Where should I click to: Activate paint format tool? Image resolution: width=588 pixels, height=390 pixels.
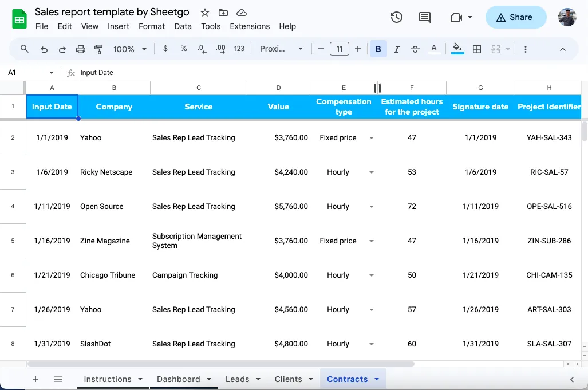(x=98, y=49)
